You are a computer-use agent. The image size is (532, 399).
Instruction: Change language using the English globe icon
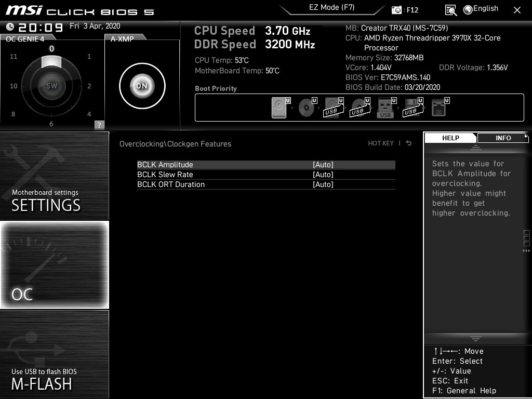point(481,9)
